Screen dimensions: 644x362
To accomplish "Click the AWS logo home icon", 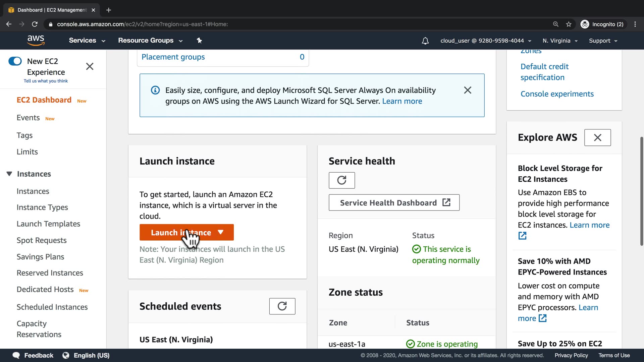I will [36, 40].
